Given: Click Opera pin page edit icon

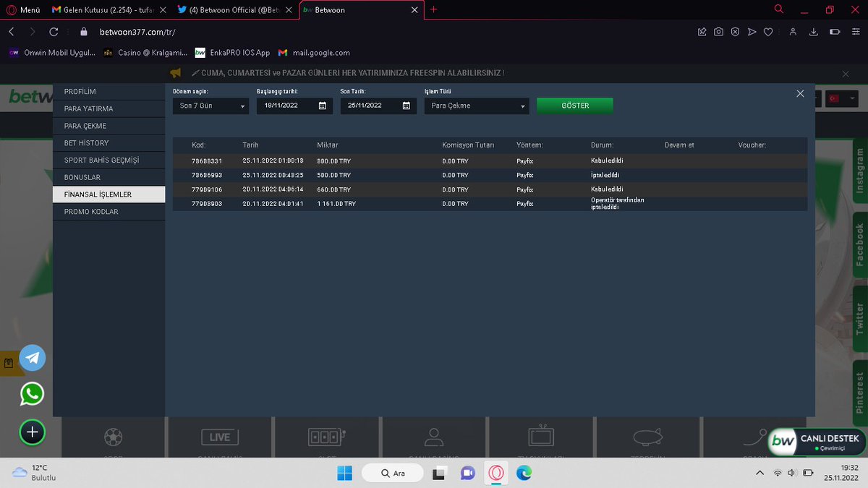Looking at the screenshot, I should coord(702,32).
